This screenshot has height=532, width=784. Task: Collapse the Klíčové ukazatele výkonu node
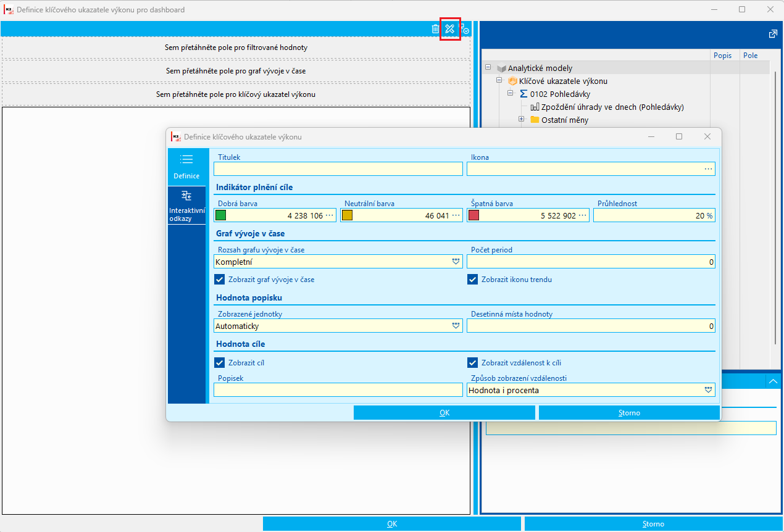tap(499, 81)
